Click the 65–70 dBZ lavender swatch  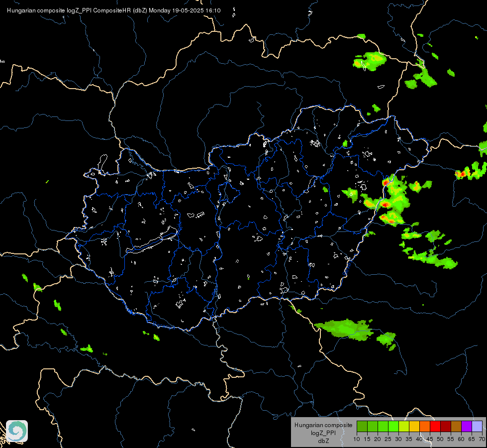(x=477, y=426)
